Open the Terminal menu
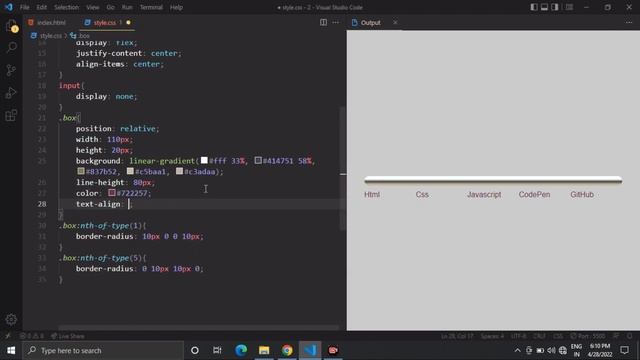This screenshot has height=360, width=640. click(151, 7)
